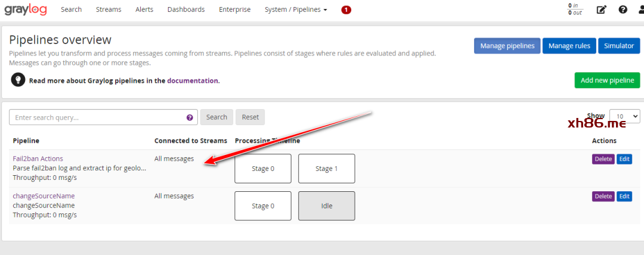Click the search query help icon

(x=190, y=117)
